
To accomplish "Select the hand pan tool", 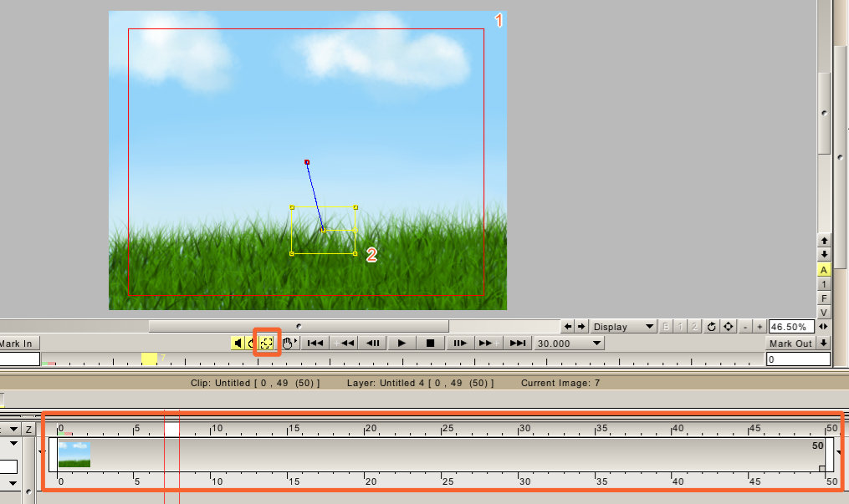I will (x=289, y=344).
